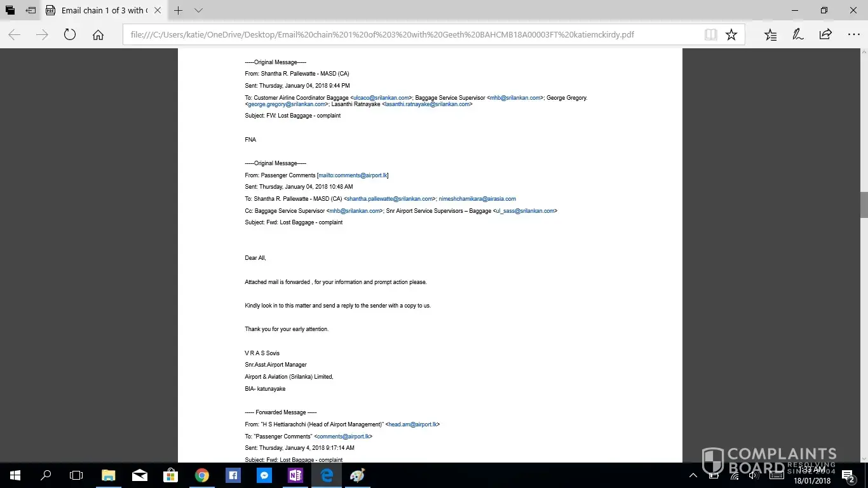The width and height of the screenshot is (868, 488).
Task: Click 'BIA- katunayake' text
Action: click(265, 389)
